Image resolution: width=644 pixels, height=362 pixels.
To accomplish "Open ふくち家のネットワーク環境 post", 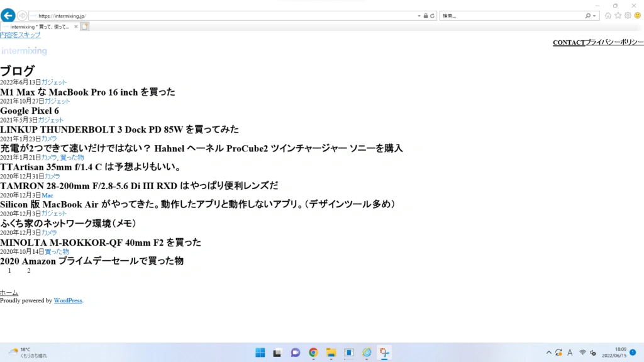I will coord(68,223).
